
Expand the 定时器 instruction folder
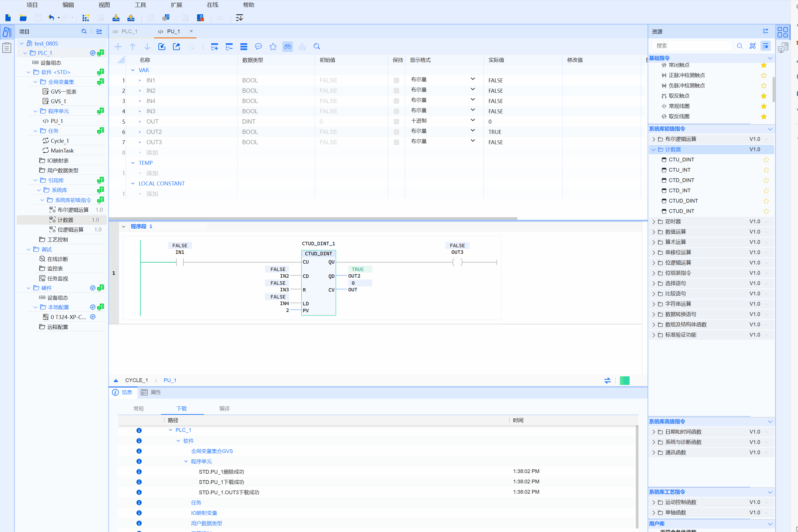click(x=654, y=221)
